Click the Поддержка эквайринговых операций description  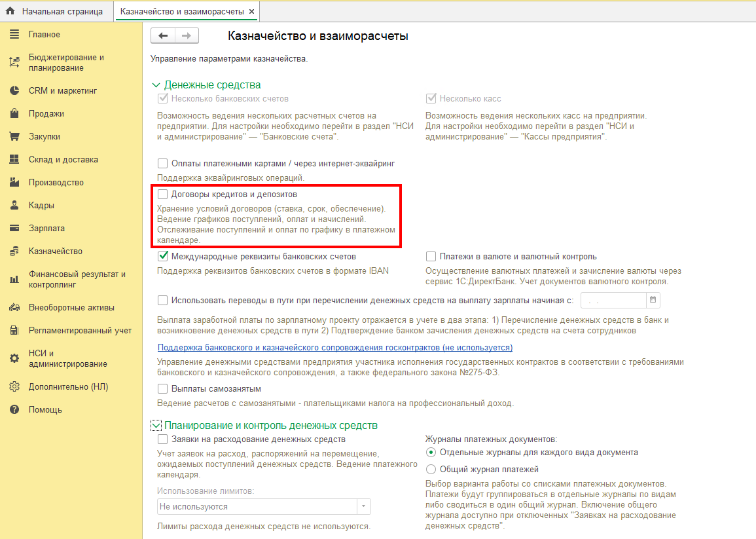point(231,177)
